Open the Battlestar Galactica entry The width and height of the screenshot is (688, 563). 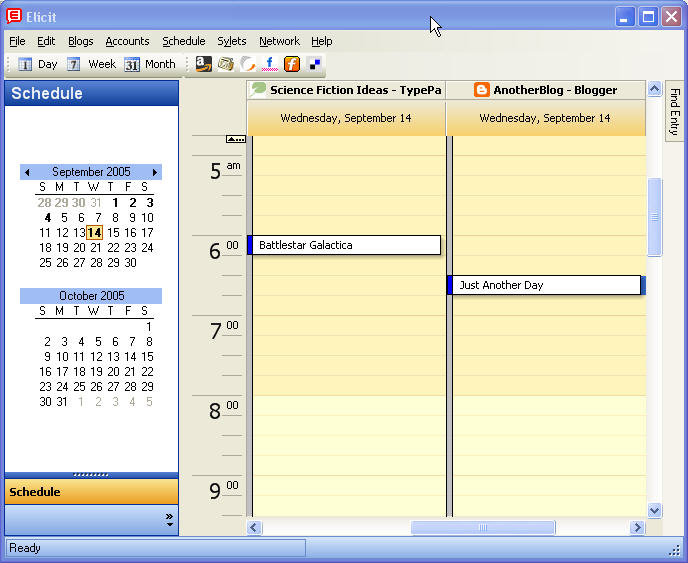click(344, 245)
